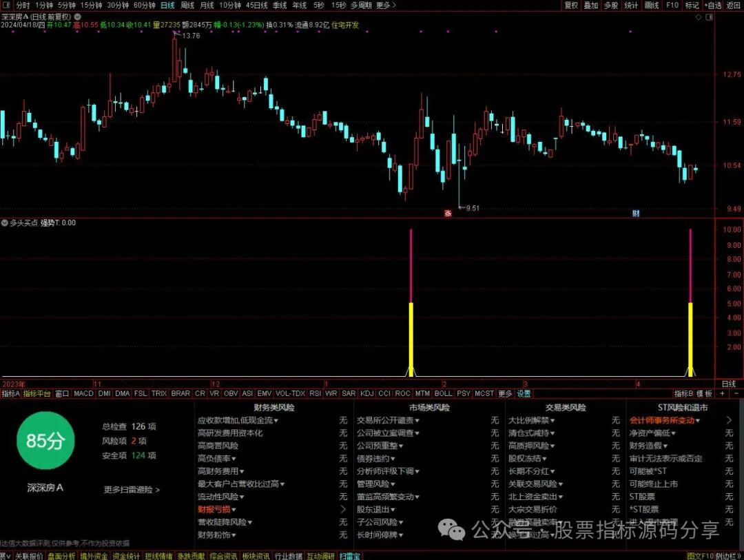Open the 资金统计 bottom tab

[x=126, y=556]
